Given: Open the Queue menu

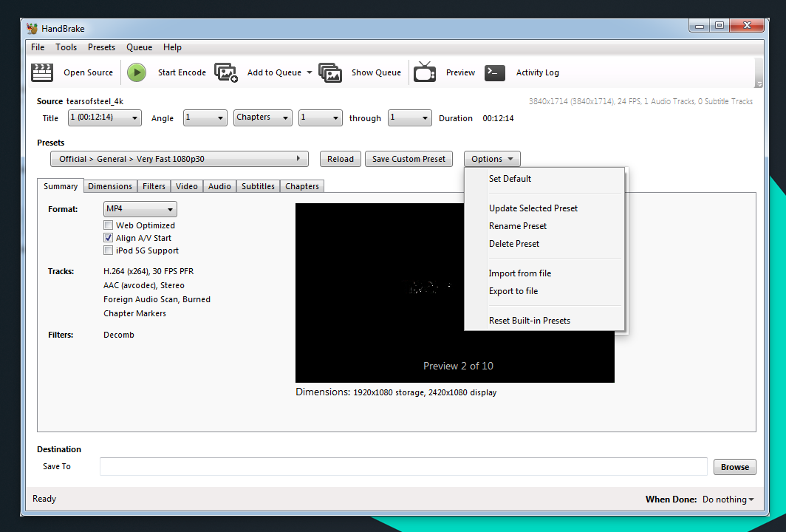Looking at the screenshot, I should [140, 47].
